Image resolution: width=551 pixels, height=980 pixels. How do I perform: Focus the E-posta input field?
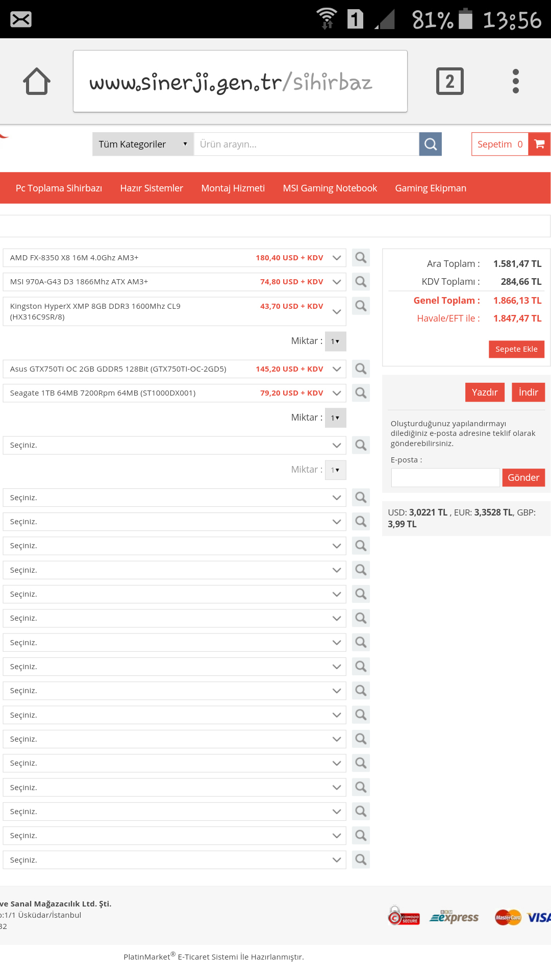click(445, 477)
